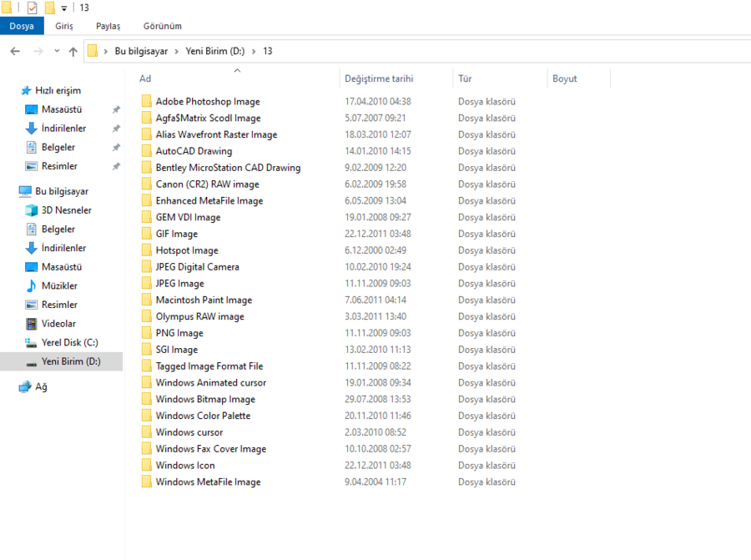The width and height of the screenshot is (751, 560).
Task: Expand the chevron after Yeni Birim (D:) breadcrumb
Action: click(x=254, y=51)
